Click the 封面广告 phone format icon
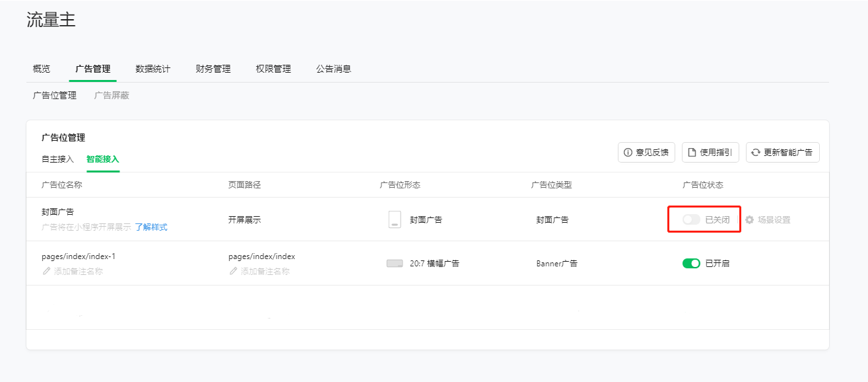This screenshot has height=382, width=868. 395,219
